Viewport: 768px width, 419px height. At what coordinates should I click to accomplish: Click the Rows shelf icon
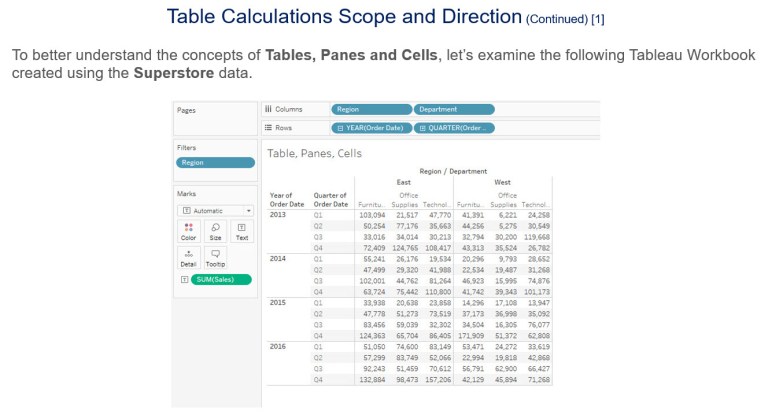tap(268, 127)
